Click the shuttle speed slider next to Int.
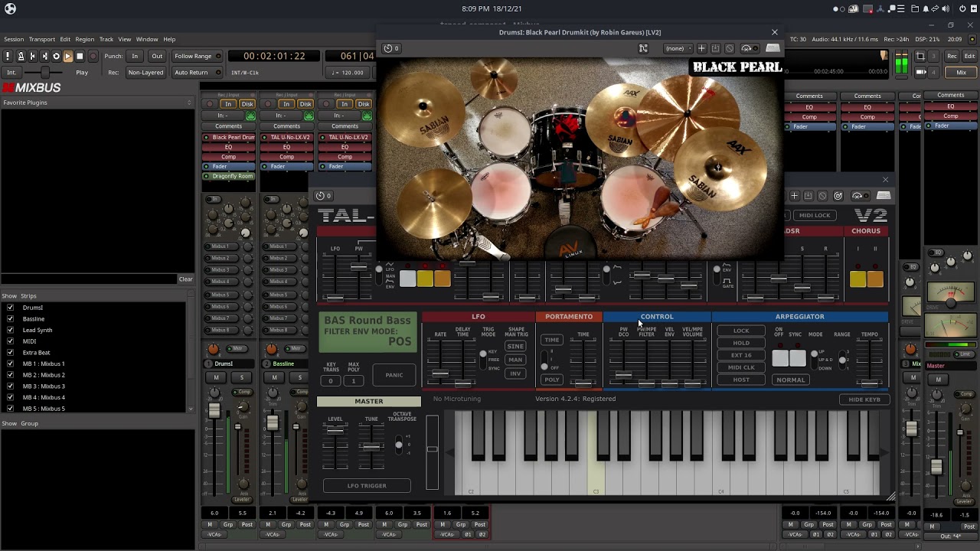The width and height of the screenshot is (980, 551). point(44,73)
